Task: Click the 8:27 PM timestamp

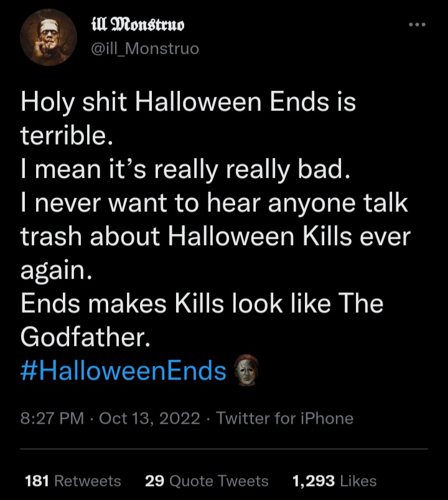Action: coord(52,418)
